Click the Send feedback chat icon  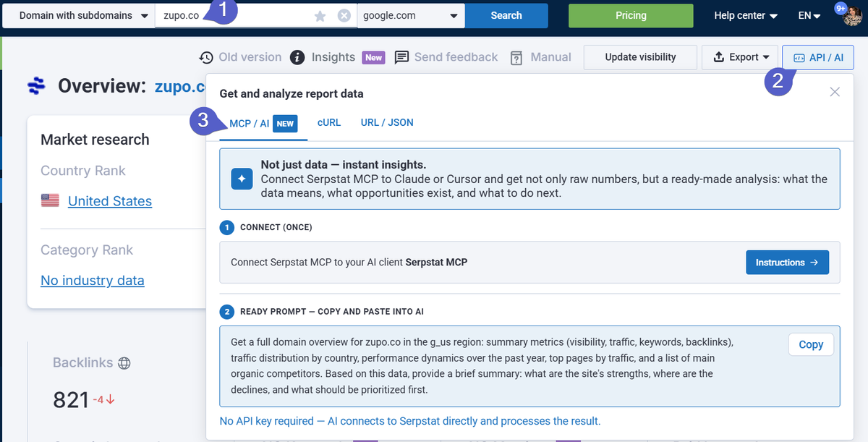tap(401, 57)
